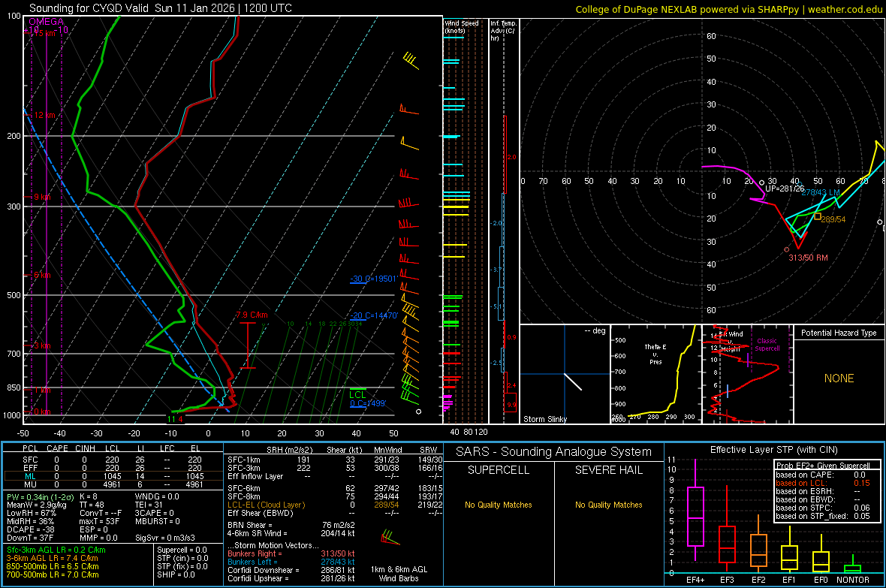Click the 'Storm Slinky' label
Screen dimensions: 886x588
coord(544,419)
